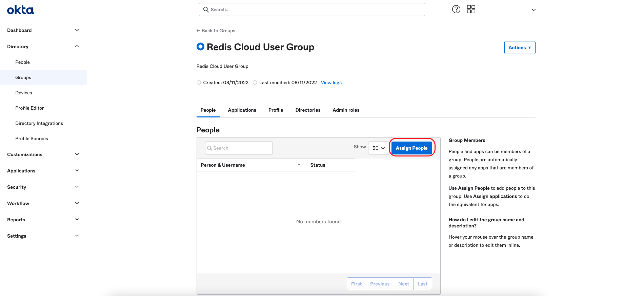The height and width of the screenshot is (296, 644).
Task: Open the View logs link
Action: point(331,82)
